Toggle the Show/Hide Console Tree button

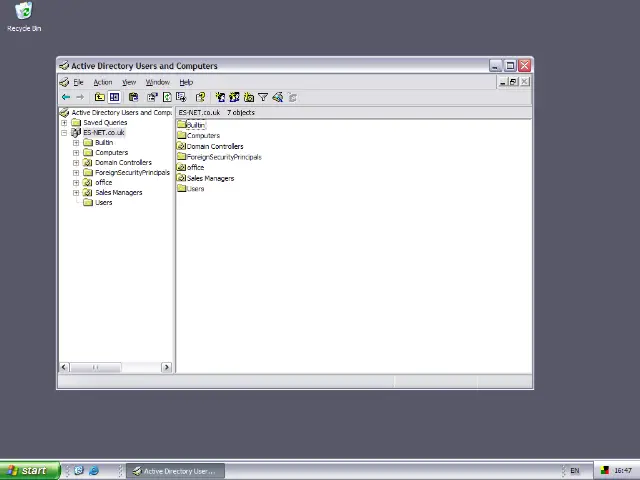pos(114,97)
